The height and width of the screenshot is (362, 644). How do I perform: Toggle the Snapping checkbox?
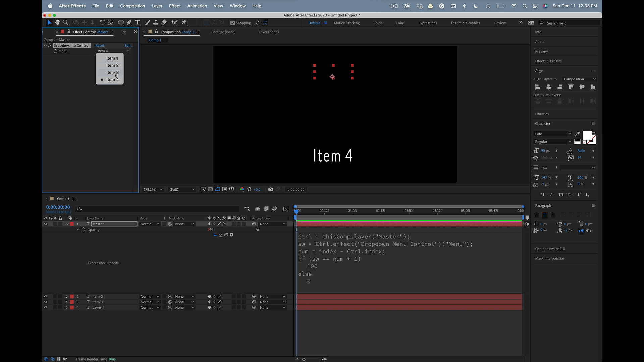pos(233,23)
